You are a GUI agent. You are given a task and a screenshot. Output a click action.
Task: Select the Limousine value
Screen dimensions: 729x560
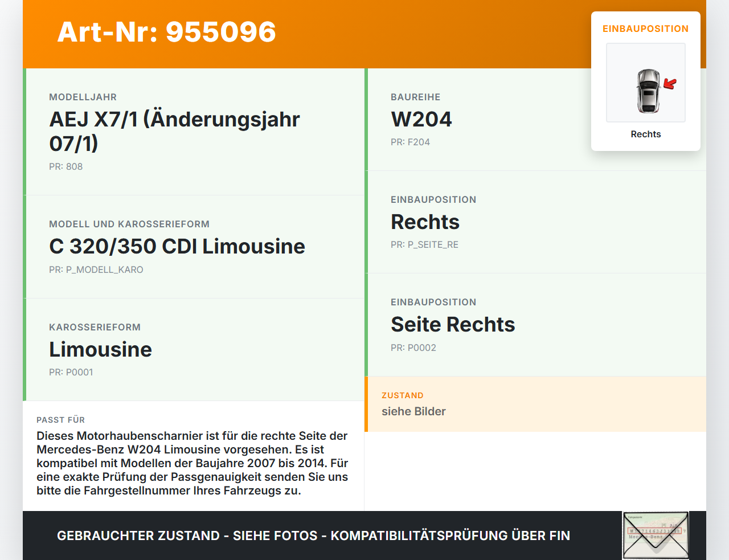[x=101, y=349]
